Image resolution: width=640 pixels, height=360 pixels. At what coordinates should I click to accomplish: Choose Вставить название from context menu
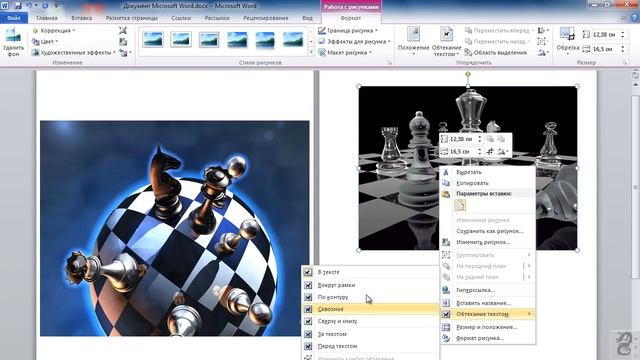[x=488, y=303]
